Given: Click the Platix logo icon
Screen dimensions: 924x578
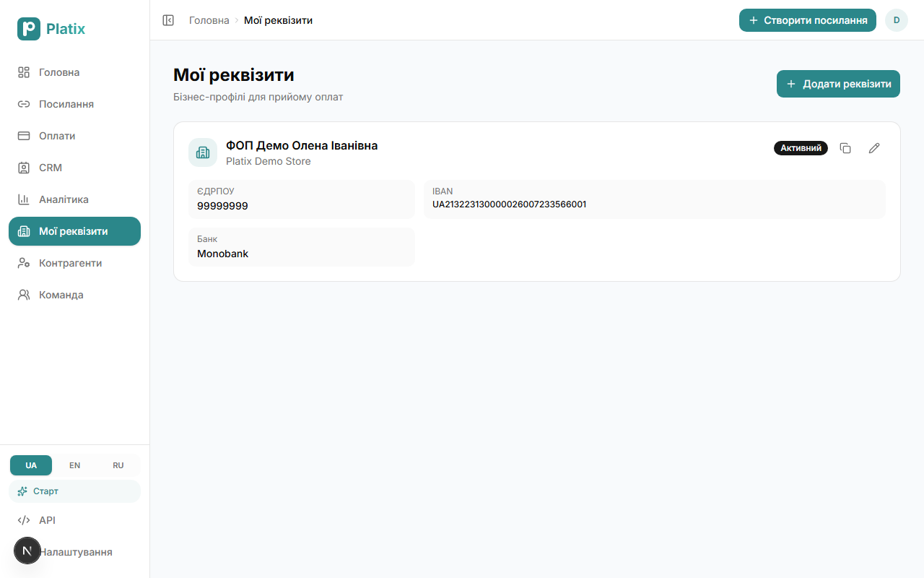Looking at the screenshot, I should (29, 29).
